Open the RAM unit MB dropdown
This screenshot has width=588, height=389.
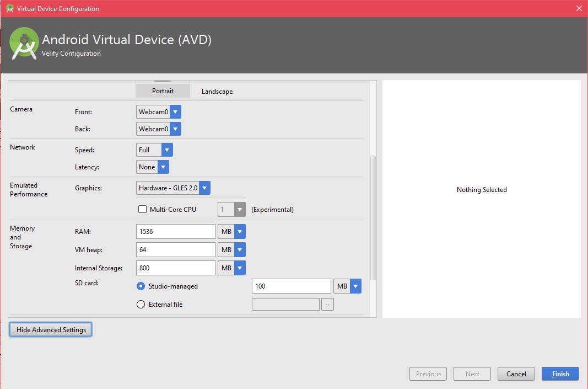pos(241,231)
